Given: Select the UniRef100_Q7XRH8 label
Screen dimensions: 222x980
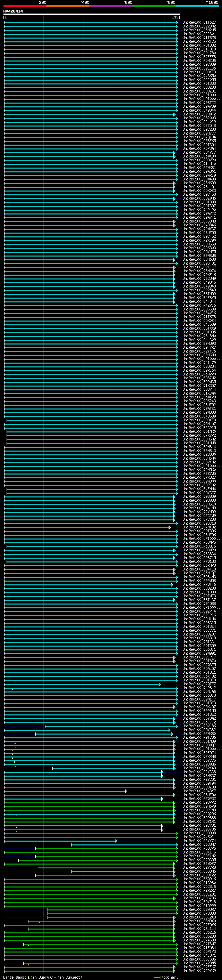Looking at the screenshot, I should (199, 756).
